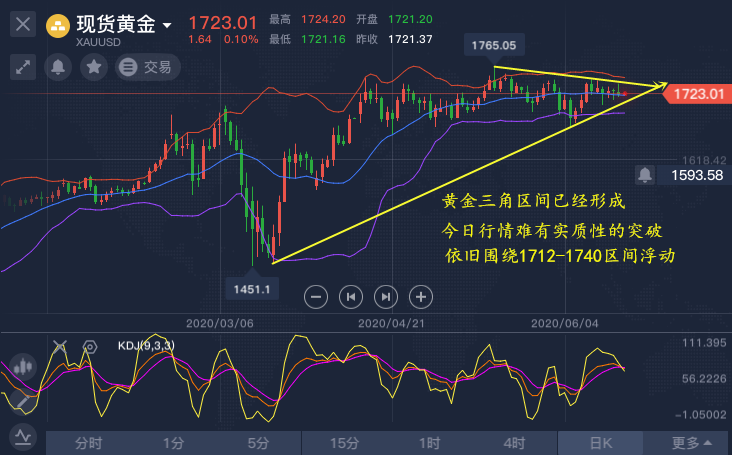The width and height of the screenshot is (732, 455).
Task: Switch to the 15分 timeframe tab
Action: [x=345, y=443]
